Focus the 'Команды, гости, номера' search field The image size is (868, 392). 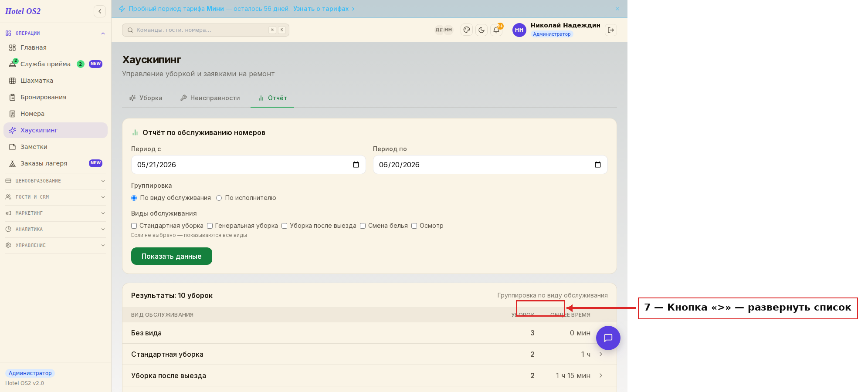click(206, 30)
